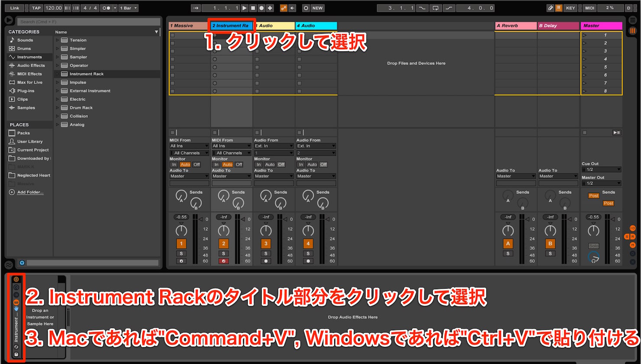Toggle the Sends section S visibility button
Screen dimensions: 641x364
coord(627,237)
